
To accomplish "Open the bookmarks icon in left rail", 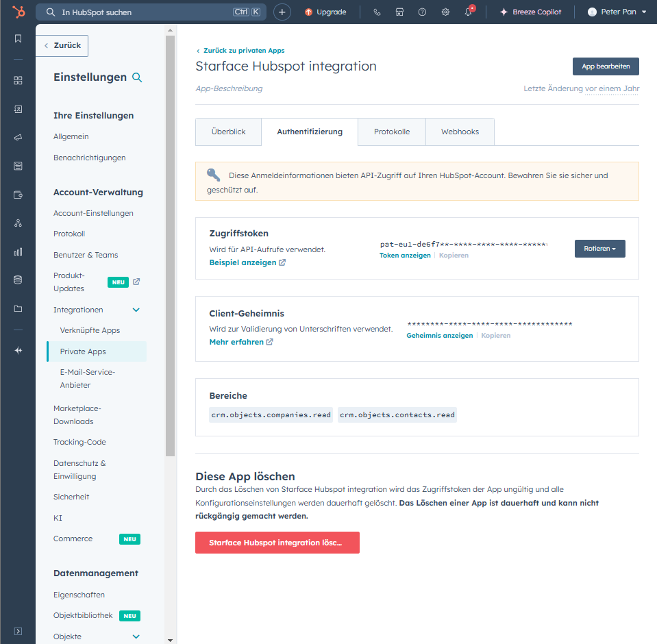I will pyautogui.click(x=18, y=38).
